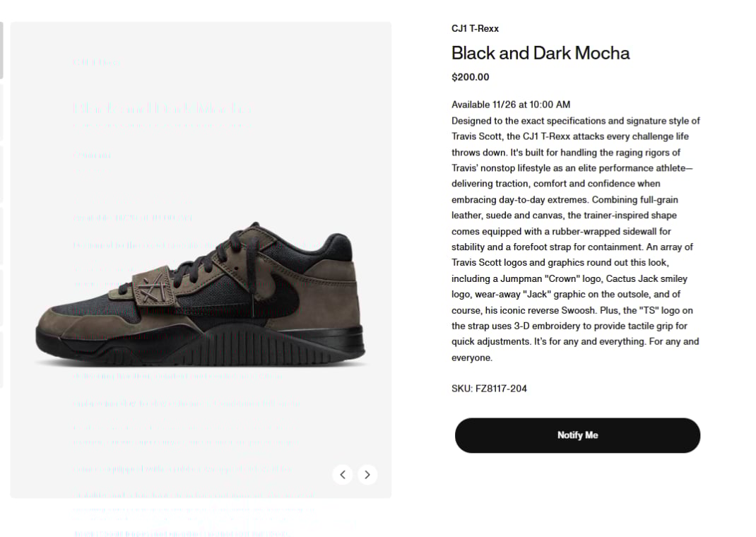Screen dimensions: 756x537
Task: Click the $200.00 price
Action: pos(471,77)
